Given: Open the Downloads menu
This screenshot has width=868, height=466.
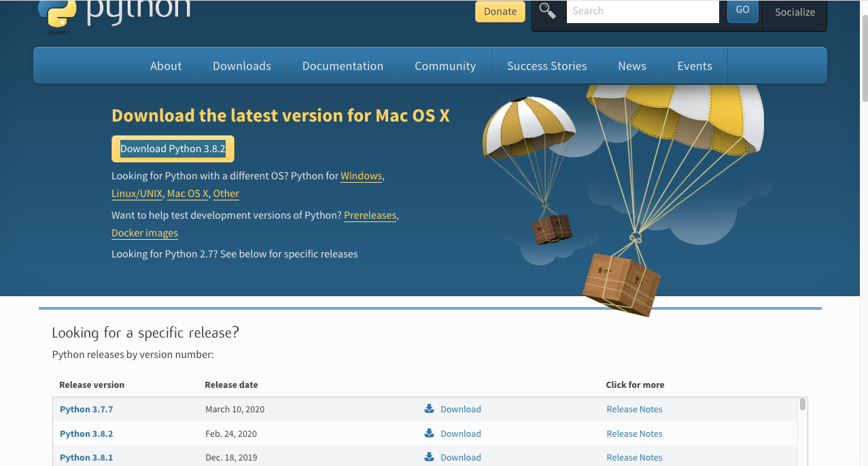Looking at the screenshot, I should point(242,66).
